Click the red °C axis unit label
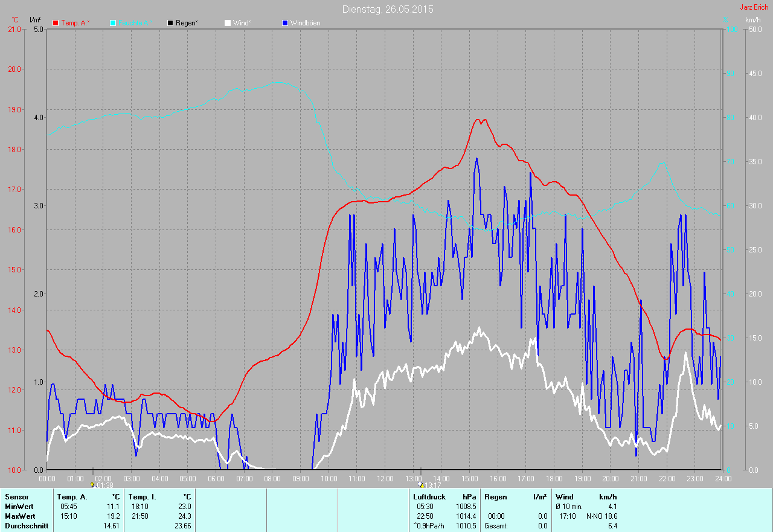773x532 pixels. [x=15, y=20]
